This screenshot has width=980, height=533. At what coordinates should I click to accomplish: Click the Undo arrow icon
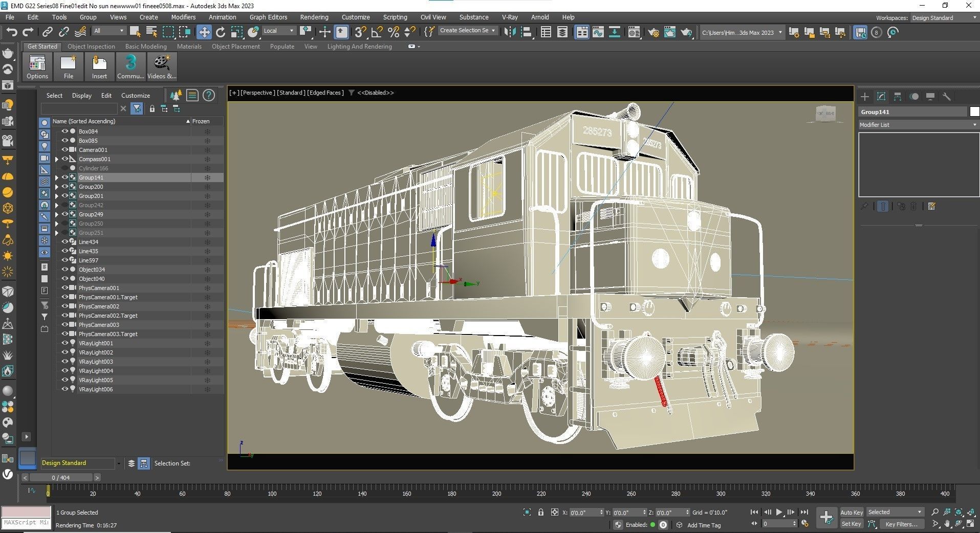(12, 32)
